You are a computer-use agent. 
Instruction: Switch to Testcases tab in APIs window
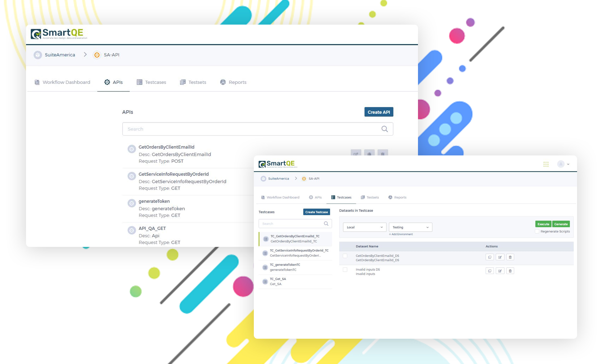pyautogui.click(x=151, y=82)
